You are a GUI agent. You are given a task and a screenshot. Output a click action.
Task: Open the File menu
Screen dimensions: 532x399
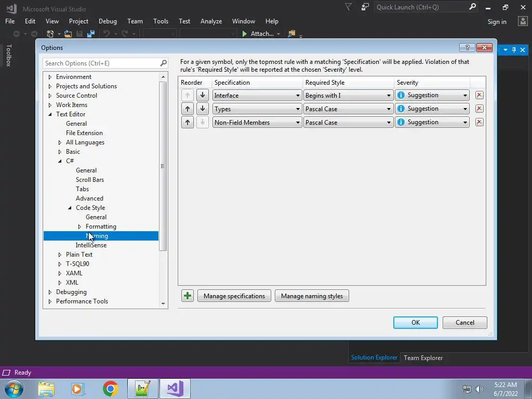10,21
